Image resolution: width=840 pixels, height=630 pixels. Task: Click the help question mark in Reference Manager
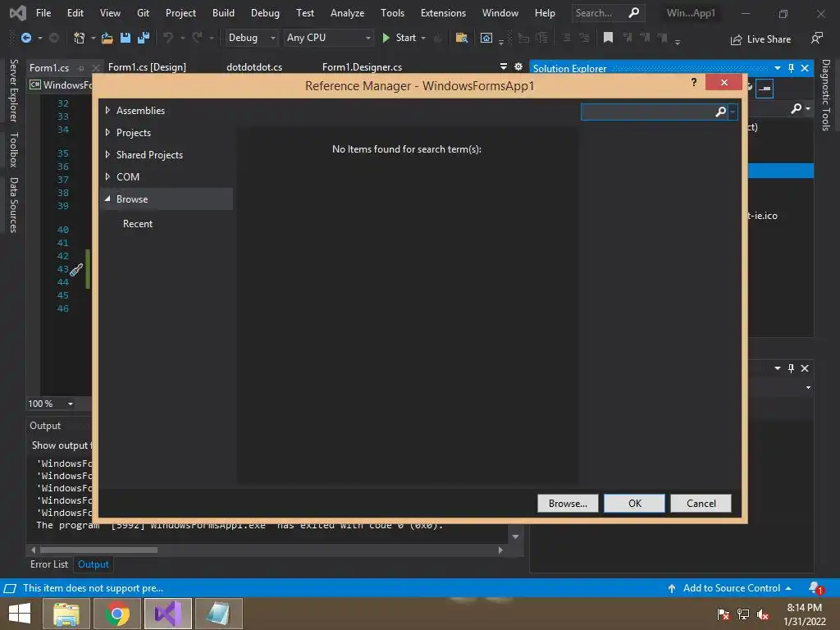tap(694, 82)
